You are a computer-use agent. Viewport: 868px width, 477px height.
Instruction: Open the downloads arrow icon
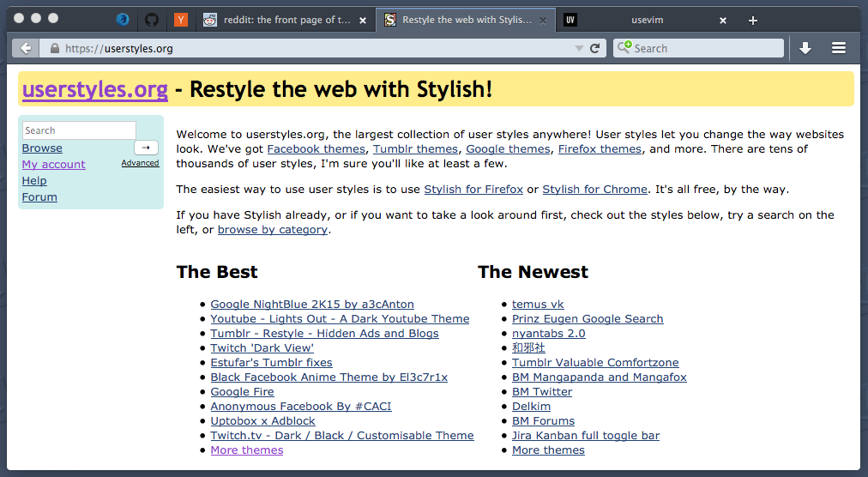(805, 48)
